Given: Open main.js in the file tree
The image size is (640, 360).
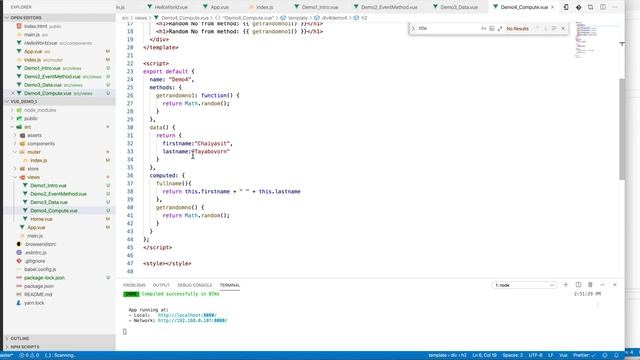Looking at the screenshot, I should (x=35, y=236).
